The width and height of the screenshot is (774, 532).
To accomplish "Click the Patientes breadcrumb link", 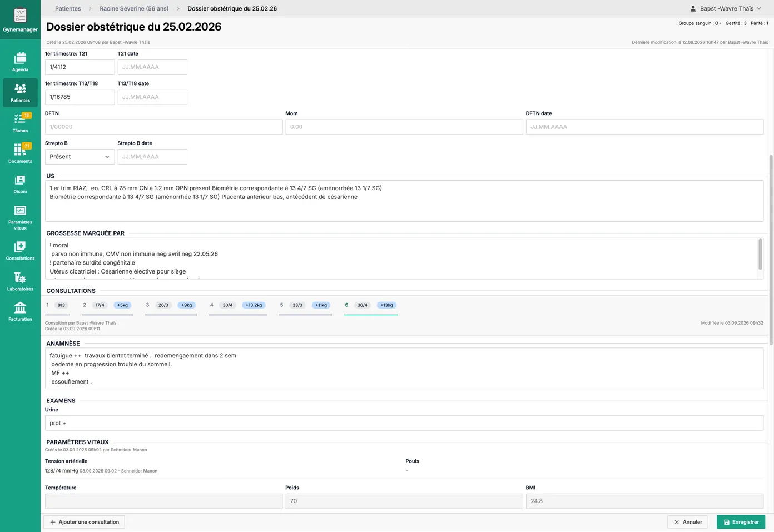I will pyautogui.click(x=68, y=9).
